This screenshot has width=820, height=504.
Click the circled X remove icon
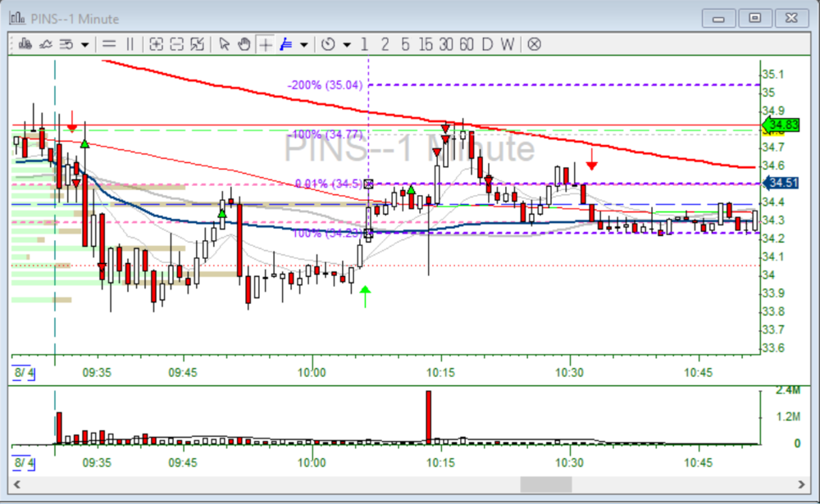pyautogui.click(x=534, y=44)
